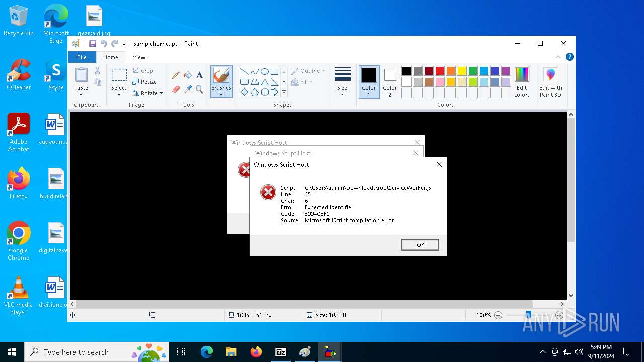Image resolution: width=644 pixels, height=362 pixels.
Task: Select Color 2 background button
Action: coord(390,82)
